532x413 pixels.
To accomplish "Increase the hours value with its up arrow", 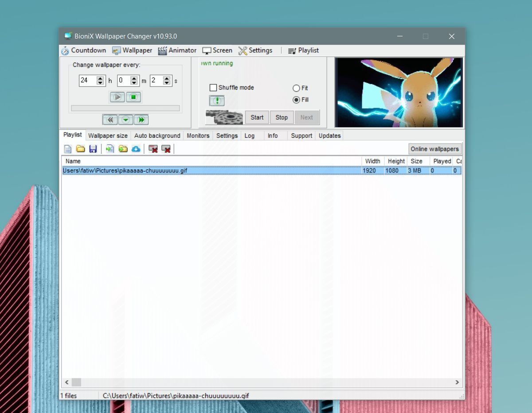I will 100,78.
